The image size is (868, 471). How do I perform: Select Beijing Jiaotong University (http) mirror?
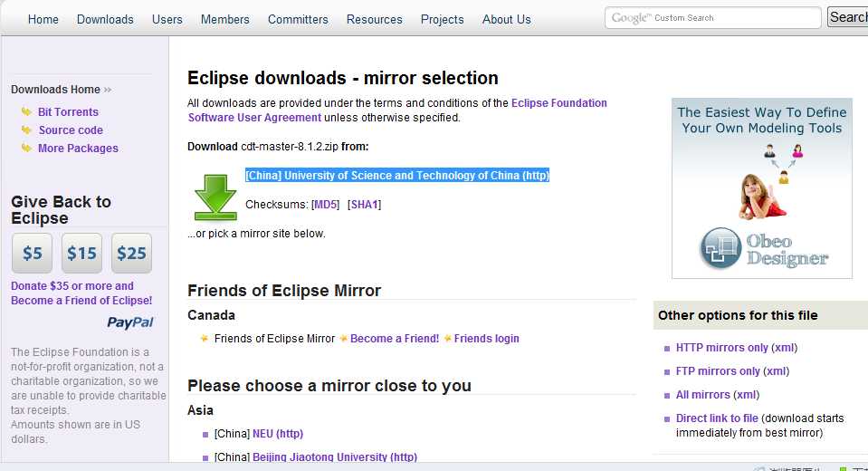[335, 457]
